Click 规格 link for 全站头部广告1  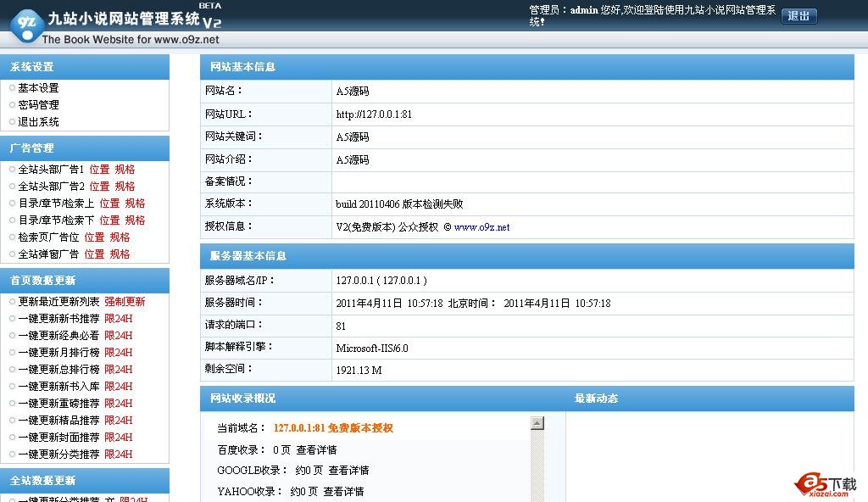[x=125, y=170]
